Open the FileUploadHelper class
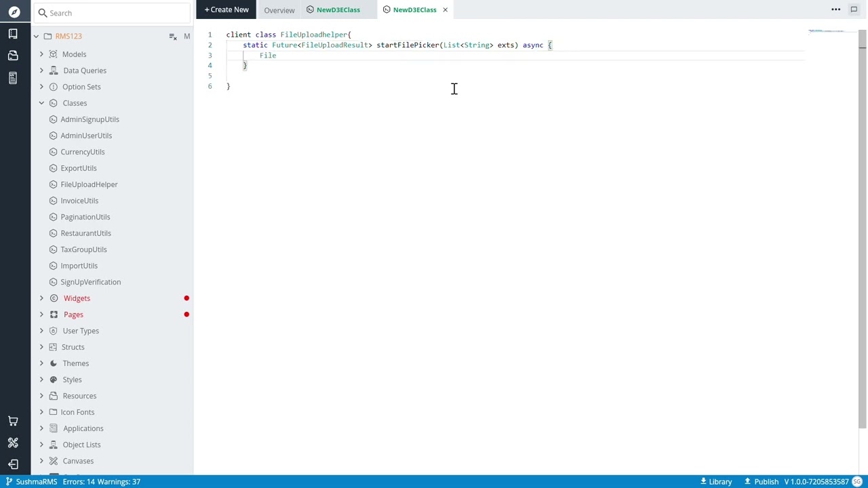The height and width of the screenshot is (488, 868). pos(89,184)
